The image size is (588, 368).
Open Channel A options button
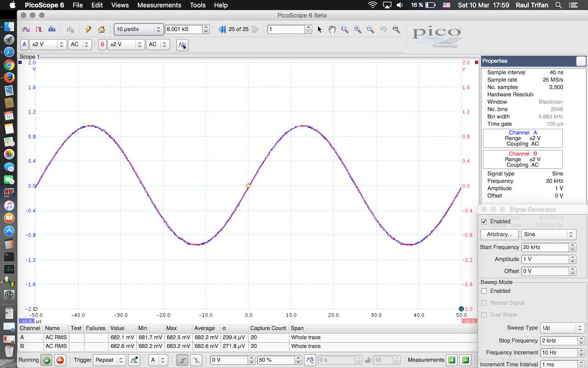[25, 45]
